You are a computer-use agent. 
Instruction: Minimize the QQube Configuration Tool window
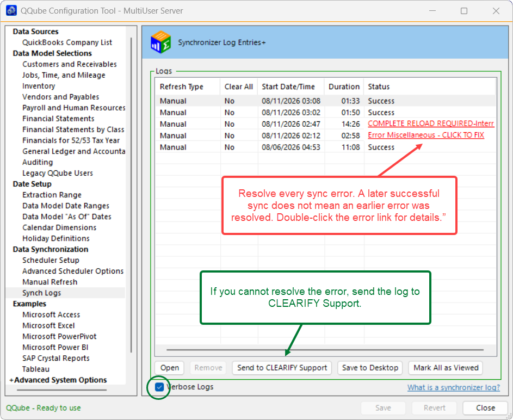click(432, 11)
